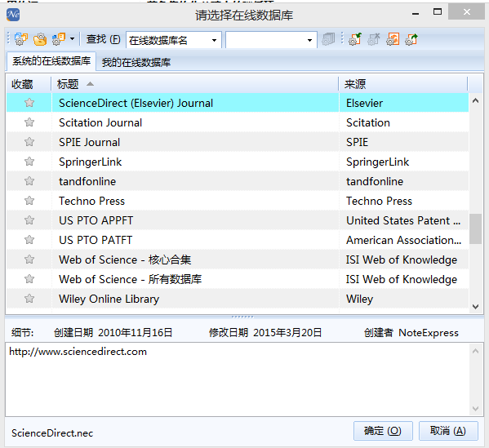
Task: Click the United States Patent source cell
Action: click(404, 220)
